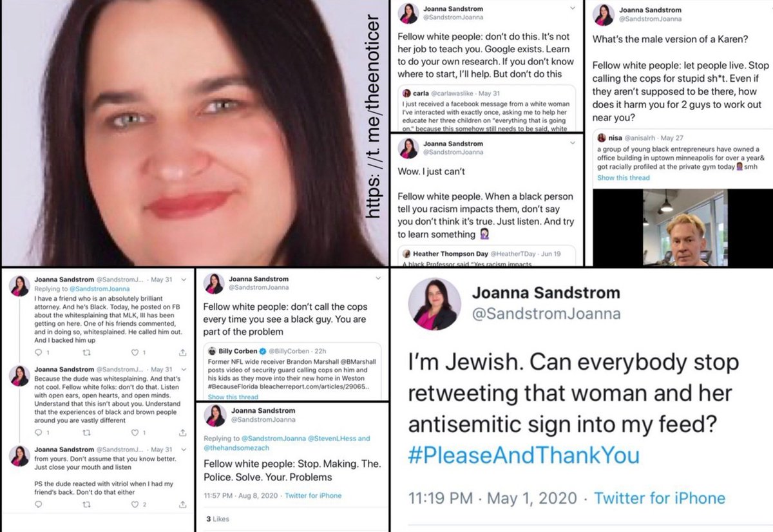Reply to the 'absolutely brilliant attorney' tweet

pyautogui.click(x=37, y=352)
